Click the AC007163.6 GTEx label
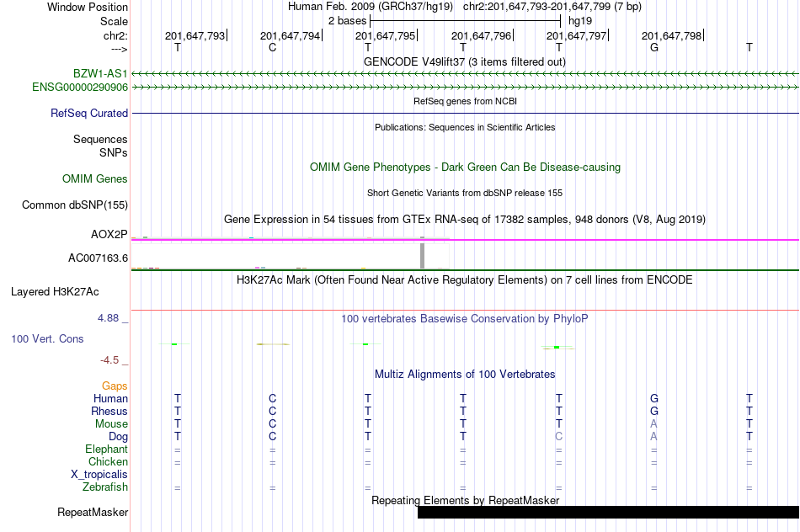 coord(98,258)
